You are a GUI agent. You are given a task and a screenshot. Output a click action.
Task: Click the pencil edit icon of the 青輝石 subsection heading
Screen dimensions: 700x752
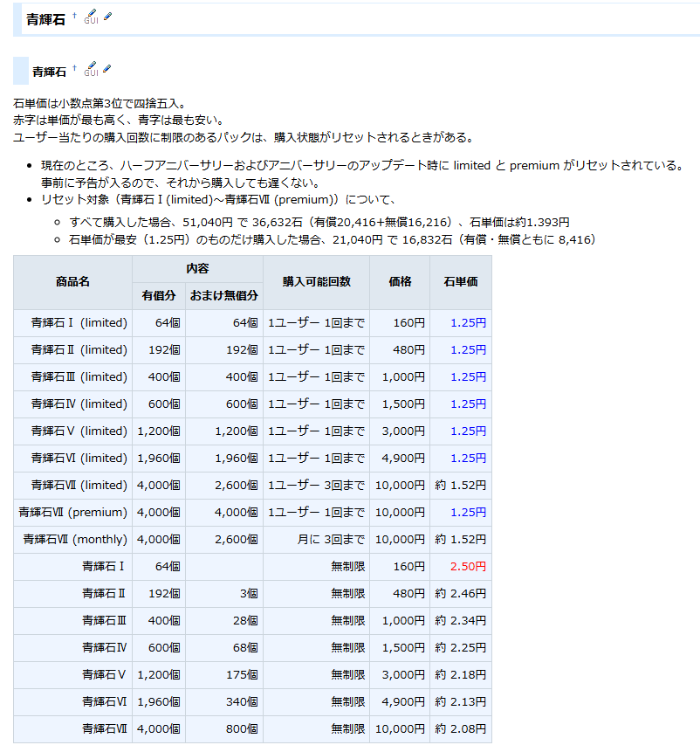pyautogui.click(x=107, y=69)
